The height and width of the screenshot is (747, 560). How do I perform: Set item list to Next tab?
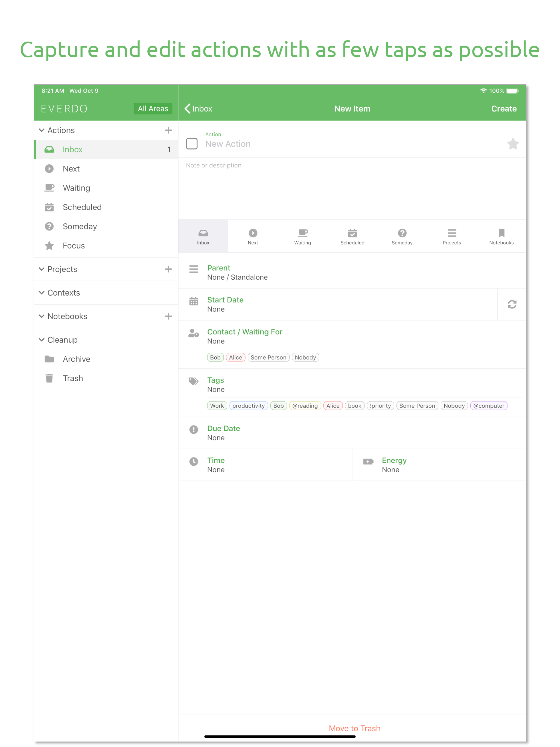253,236
